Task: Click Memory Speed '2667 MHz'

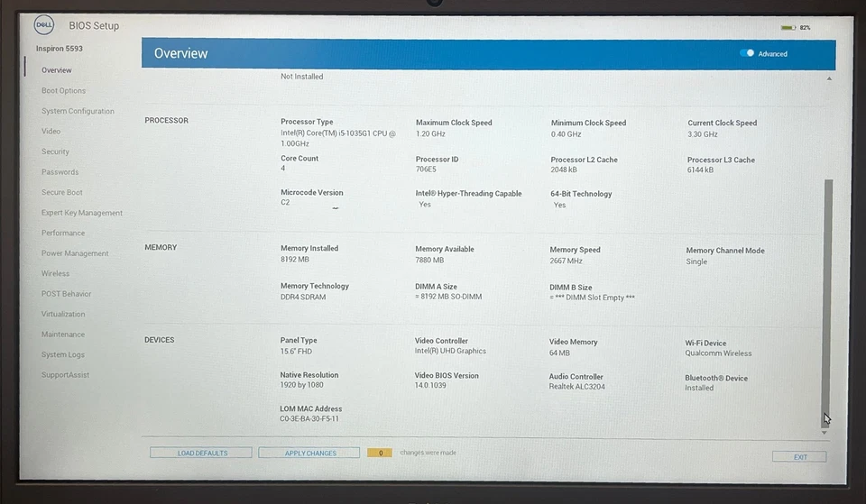Action: tap(567, 261)
